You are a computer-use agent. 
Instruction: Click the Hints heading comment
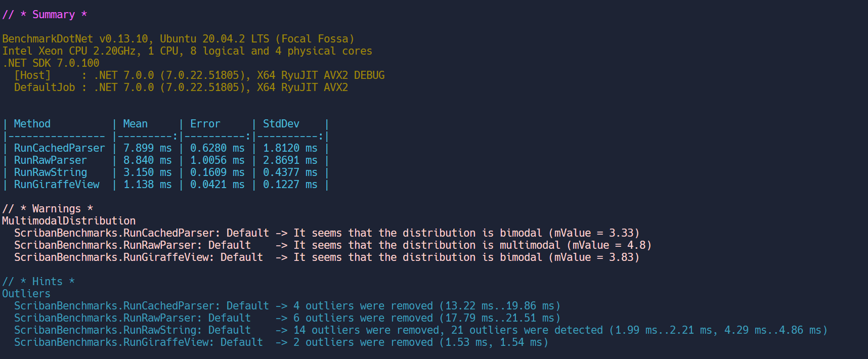coord(38,282)
